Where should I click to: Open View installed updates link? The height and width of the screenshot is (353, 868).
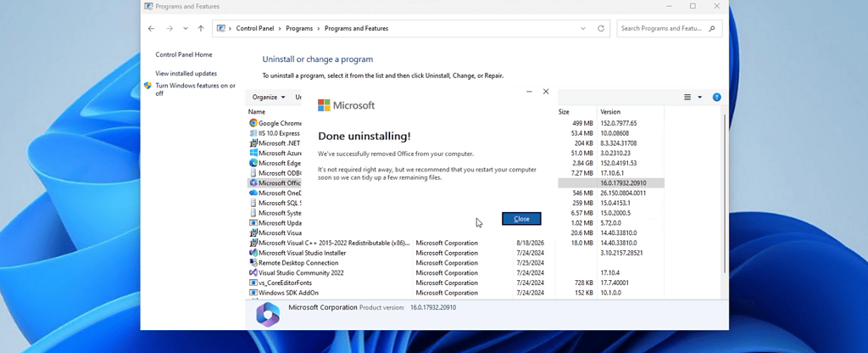[186, 73]
